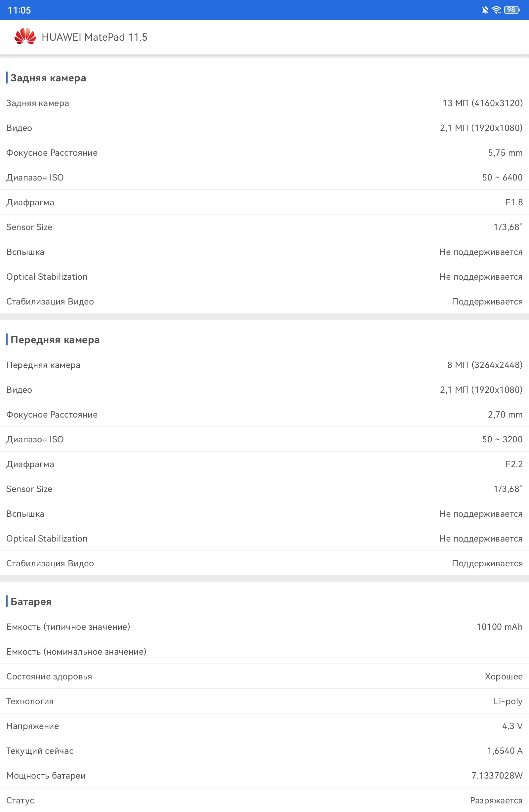Select the Задняя камера 13 МП row
This screenshot has height=812, width=529.
click(x=264, y=103)
